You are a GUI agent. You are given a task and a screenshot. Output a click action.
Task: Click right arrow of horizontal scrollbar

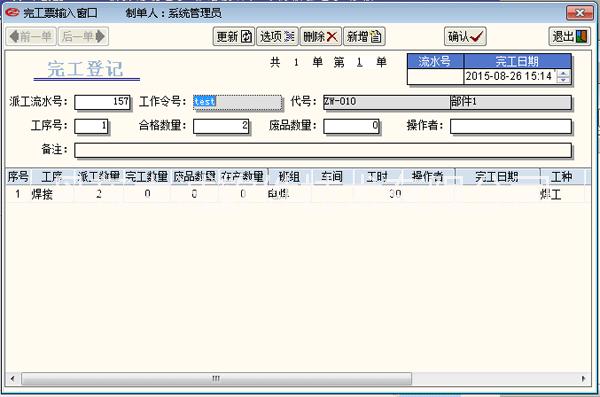coord(583,379)
